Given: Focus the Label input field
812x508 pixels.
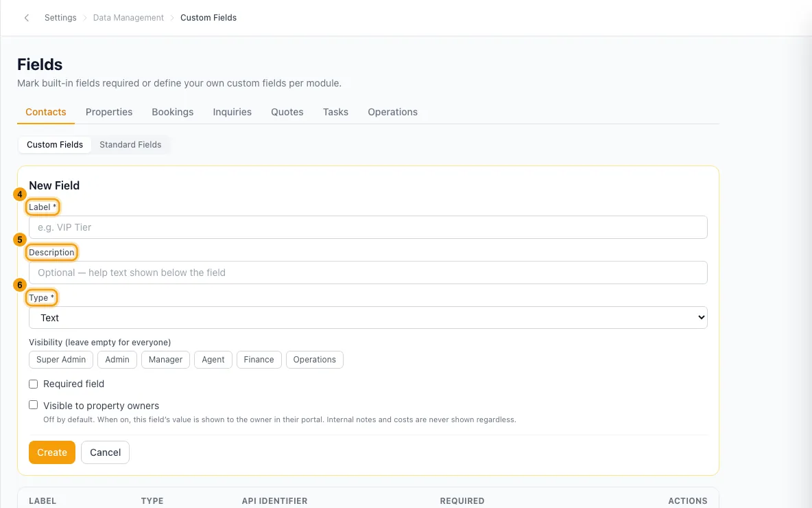Looking at the screenshot, I should [x=368, y=227].
